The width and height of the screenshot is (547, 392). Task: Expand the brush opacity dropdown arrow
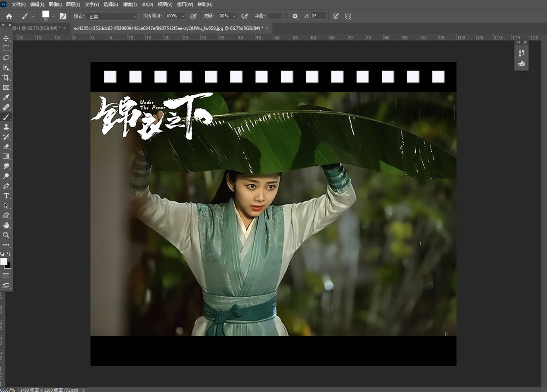183,16
